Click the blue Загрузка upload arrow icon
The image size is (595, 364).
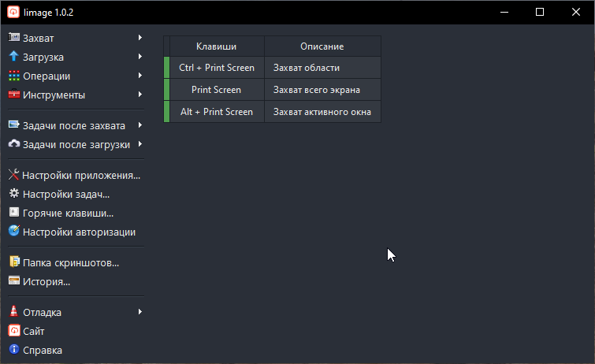pyautogui.click(x=13, y=57)
